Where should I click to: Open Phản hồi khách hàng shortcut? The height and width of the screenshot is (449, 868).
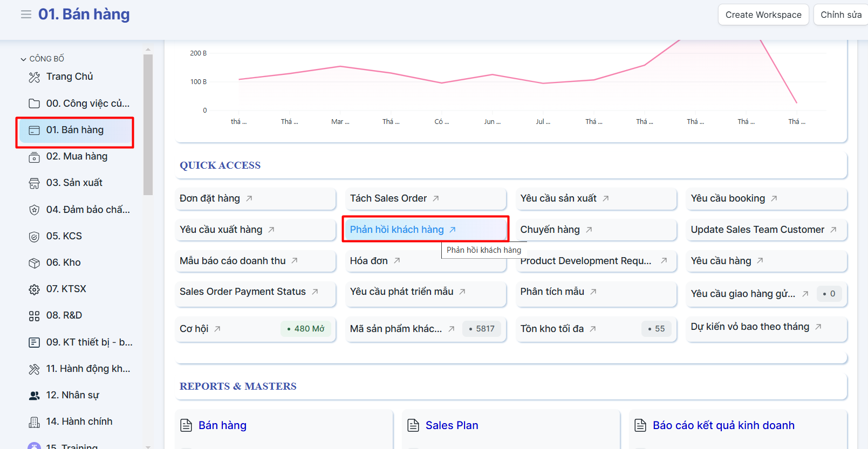click(x=397, y=230)
